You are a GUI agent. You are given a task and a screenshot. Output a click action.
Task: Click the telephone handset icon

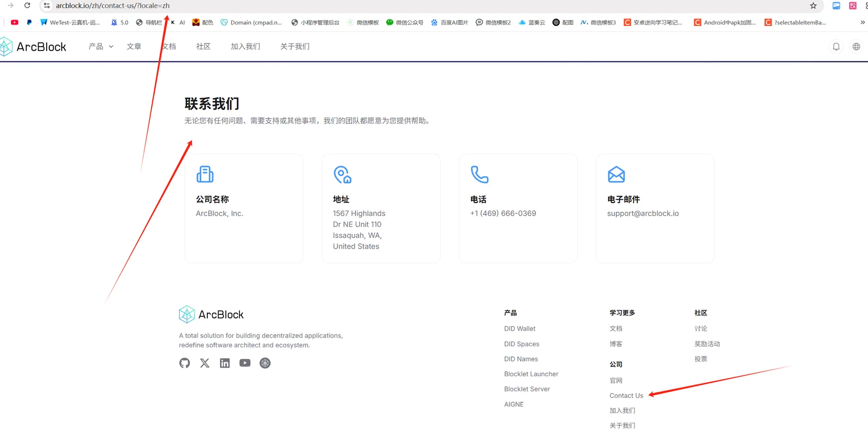(x=480, y=174)
